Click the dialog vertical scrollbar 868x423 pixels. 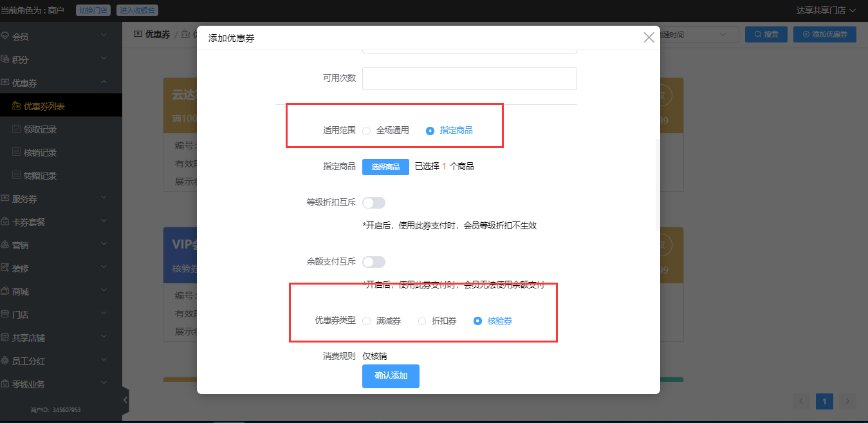tap(657, 185)
